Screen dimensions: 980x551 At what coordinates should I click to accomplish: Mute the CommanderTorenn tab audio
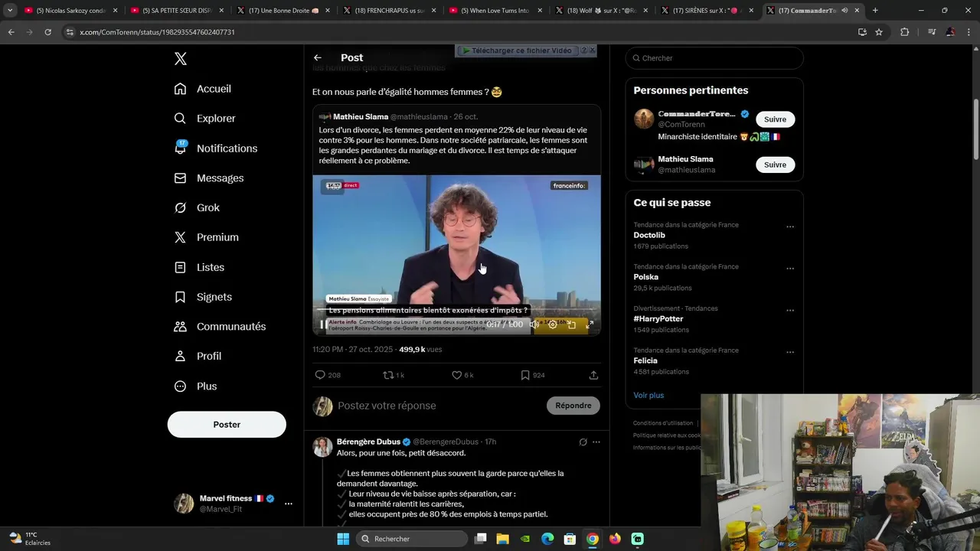tap(844, 11)
